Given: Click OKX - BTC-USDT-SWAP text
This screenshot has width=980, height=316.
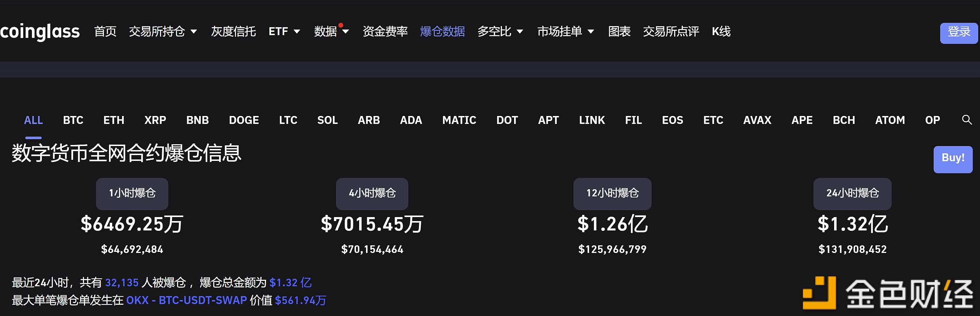Looking at the screenshot, I should click(x=186, y=300).
